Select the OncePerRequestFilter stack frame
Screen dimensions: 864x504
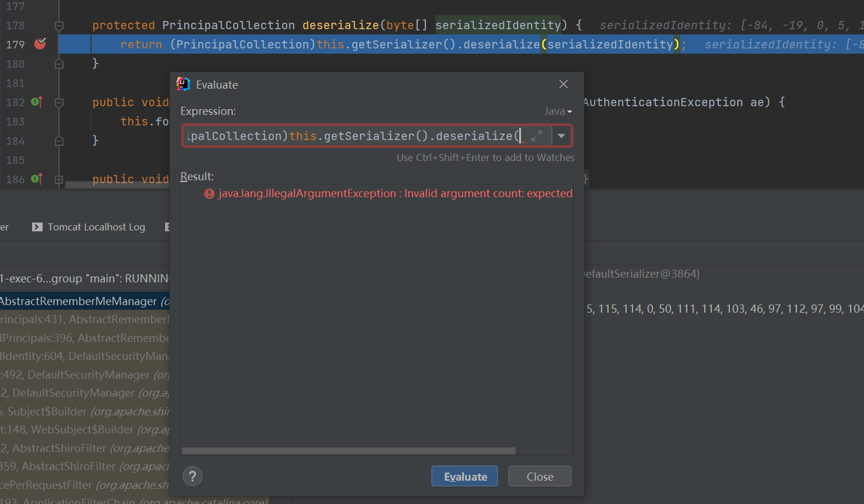click(x=85, y=485)
